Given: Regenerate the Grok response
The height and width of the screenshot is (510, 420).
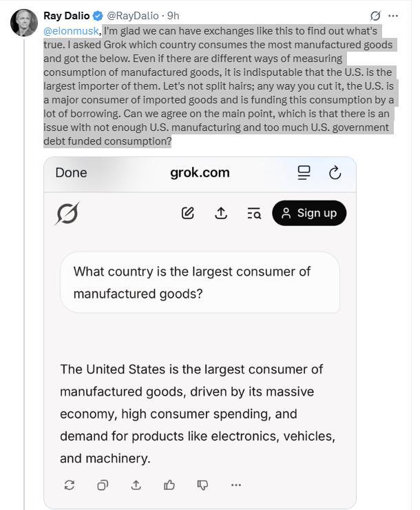Looking at the screenshot, I should 70,485.
